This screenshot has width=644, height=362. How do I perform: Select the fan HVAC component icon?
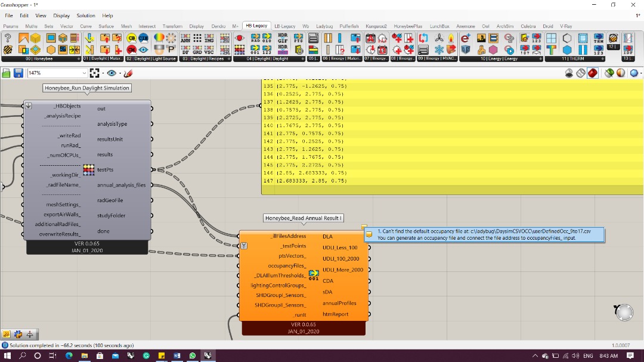pyautogui.click(x=439, y=38)
